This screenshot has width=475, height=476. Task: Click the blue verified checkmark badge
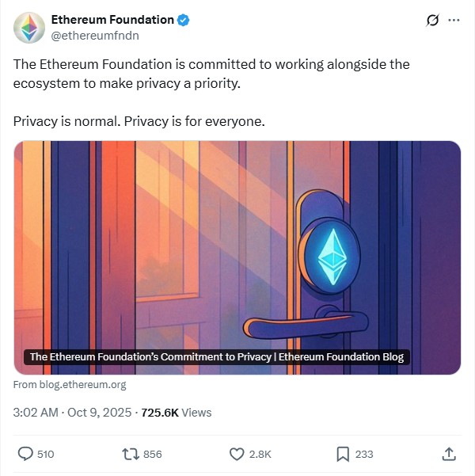pos(184,20)
